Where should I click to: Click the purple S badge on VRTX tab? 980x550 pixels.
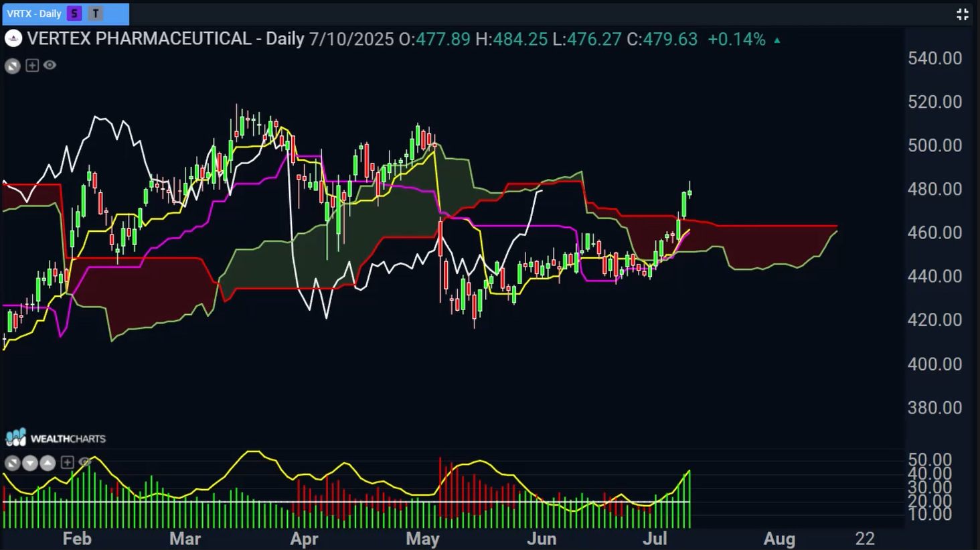click(74, 13)
